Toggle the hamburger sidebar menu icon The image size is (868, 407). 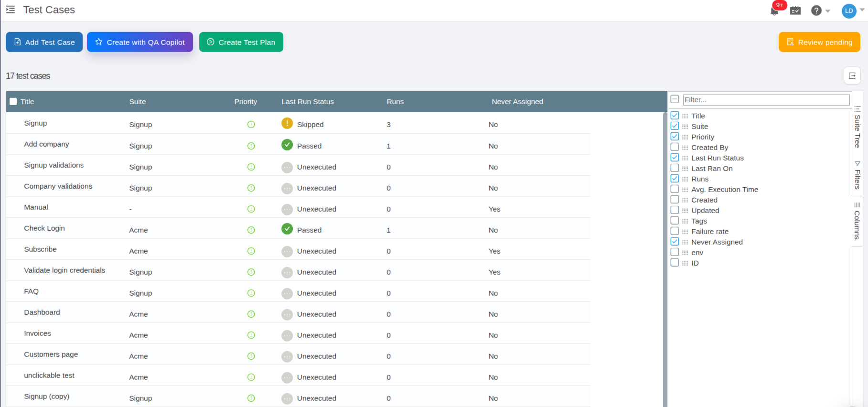point(11,10)
